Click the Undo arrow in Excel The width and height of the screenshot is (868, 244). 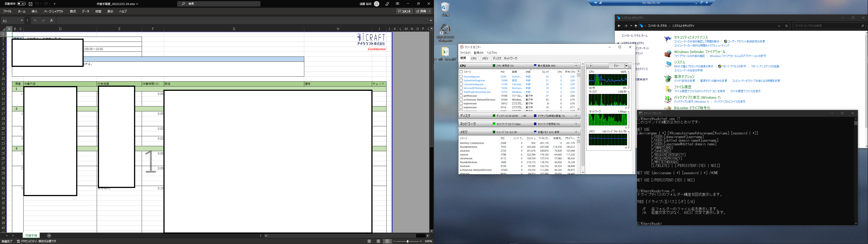37,4
